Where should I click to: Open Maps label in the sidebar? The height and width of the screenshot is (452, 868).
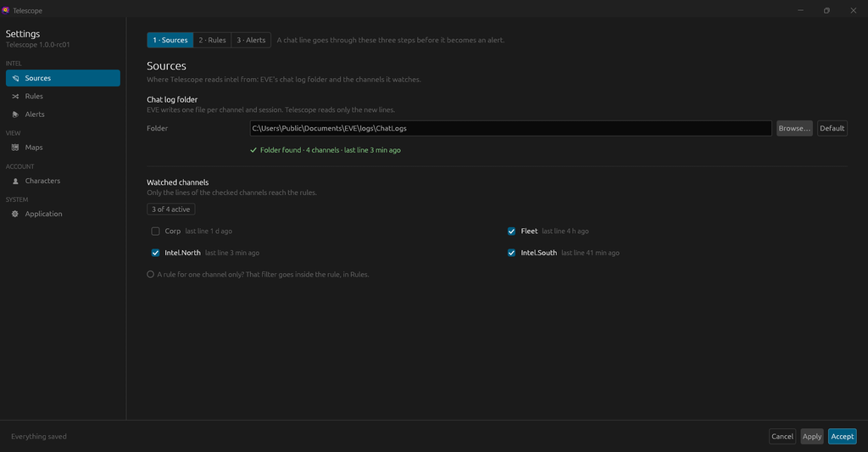[x=34, y=148]
